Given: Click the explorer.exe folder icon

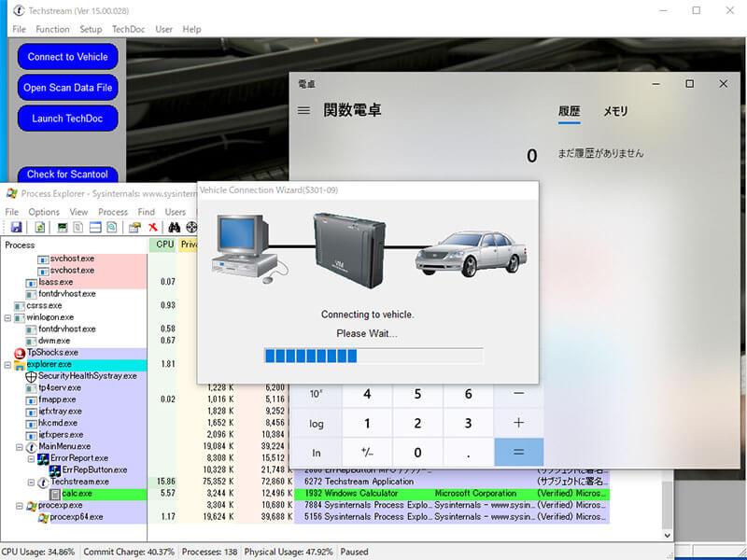Looking at the screenshot, I should pos(20,365).
